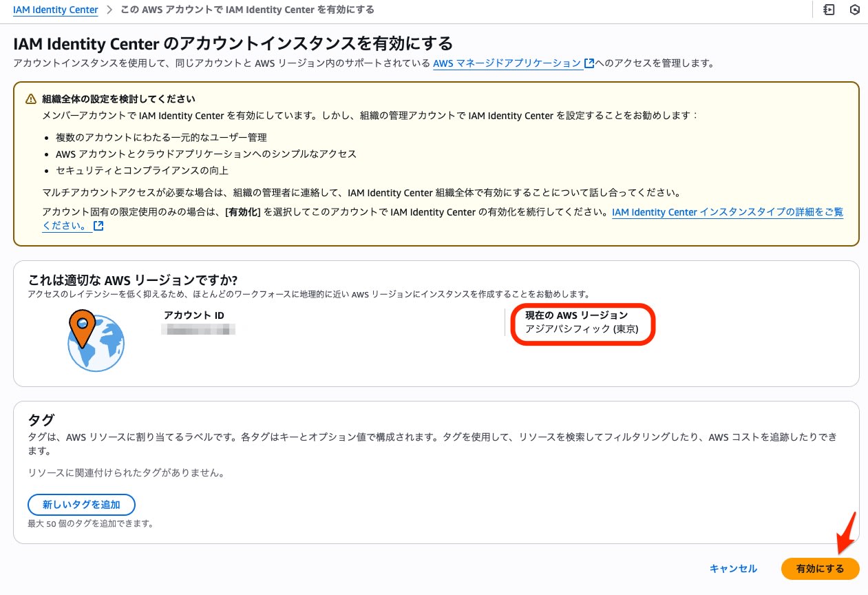The width and height of the screenshot is (868, 595).
Task: Click the external link icon after ください。
Action: pos(98,226)
